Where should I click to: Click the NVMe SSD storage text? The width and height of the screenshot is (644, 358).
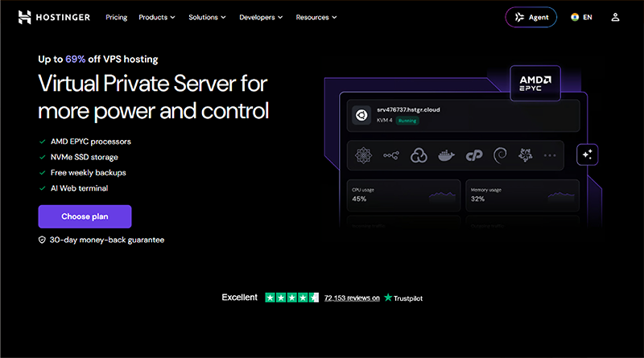[85, 157]
